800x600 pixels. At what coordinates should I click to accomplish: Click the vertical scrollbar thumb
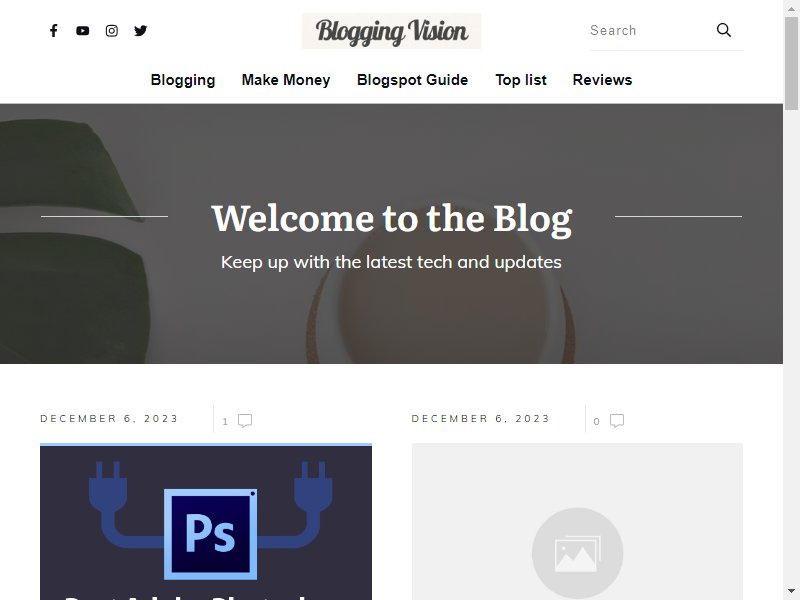[x=791, y=63]
